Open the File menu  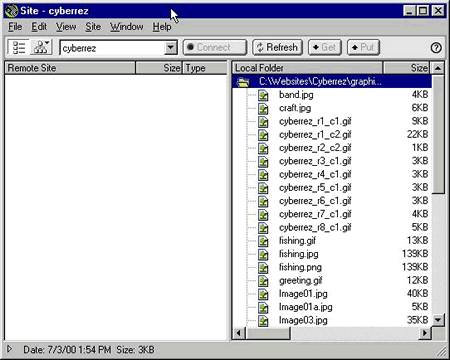(15, 27)
